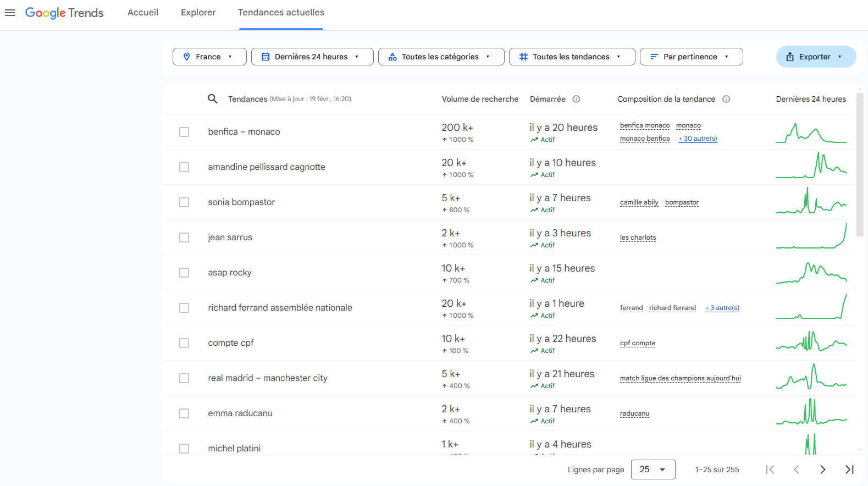
Task: Click the camille abily query chip
Action: (x=639, y=202)
